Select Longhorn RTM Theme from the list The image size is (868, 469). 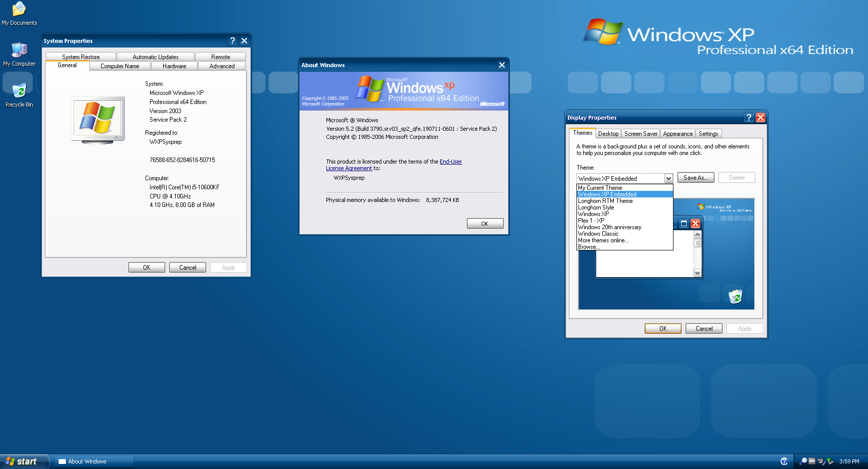tap(605, 200)
